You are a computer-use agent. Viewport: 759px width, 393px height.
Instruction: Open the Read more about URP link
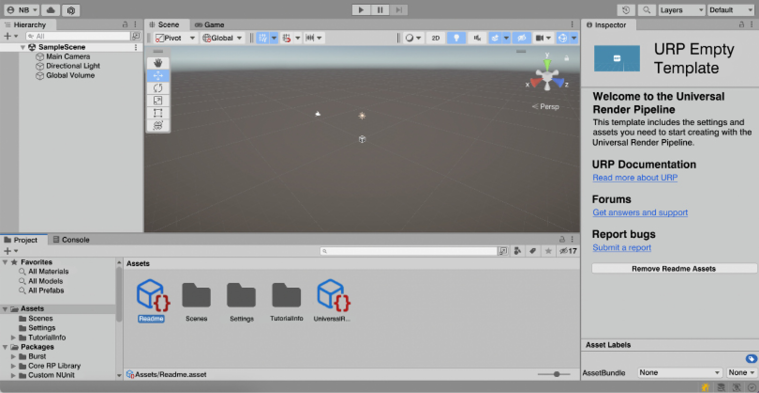coord(635,178)
